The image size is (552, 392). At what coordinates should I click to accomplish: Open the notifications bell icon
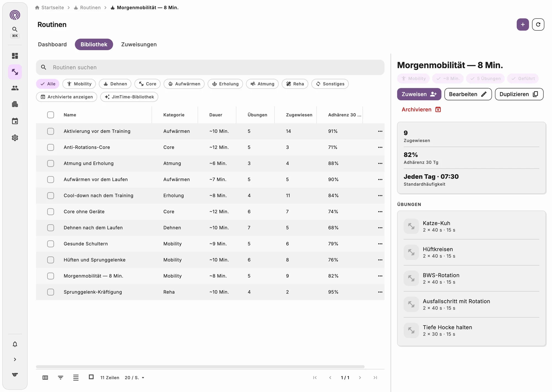pyautogui.click(x=15, y=344)
